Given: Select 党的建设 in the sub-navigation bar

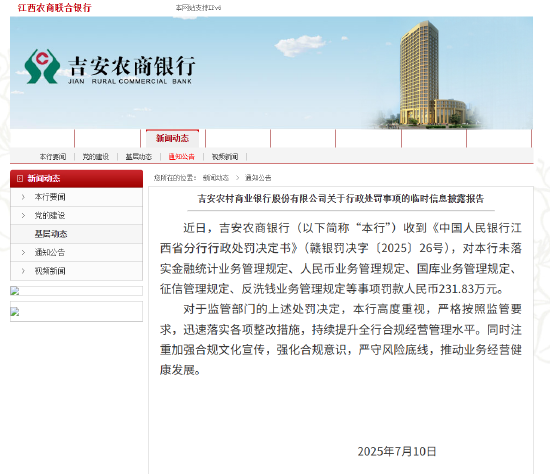Looking at the screenshot, I should tap(96, 157).
